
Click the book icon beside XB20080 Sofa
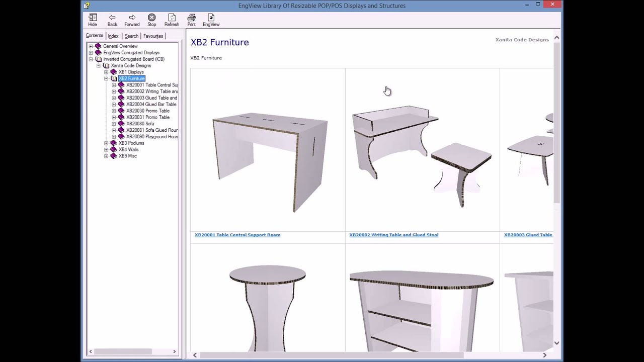click(121, 124)
